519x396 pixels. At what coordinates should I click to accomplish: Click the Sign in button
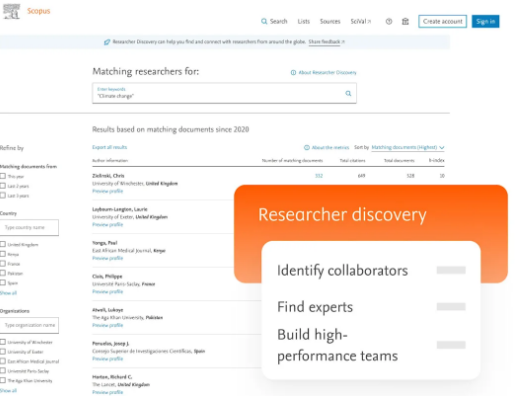pos(485,21)
